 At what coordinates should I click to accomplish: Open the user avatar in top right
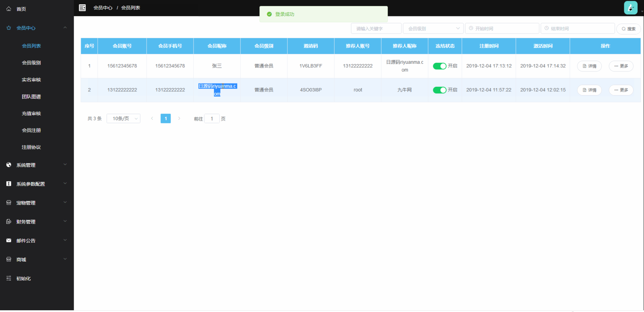pyautogui.click(x=631, y=7)
